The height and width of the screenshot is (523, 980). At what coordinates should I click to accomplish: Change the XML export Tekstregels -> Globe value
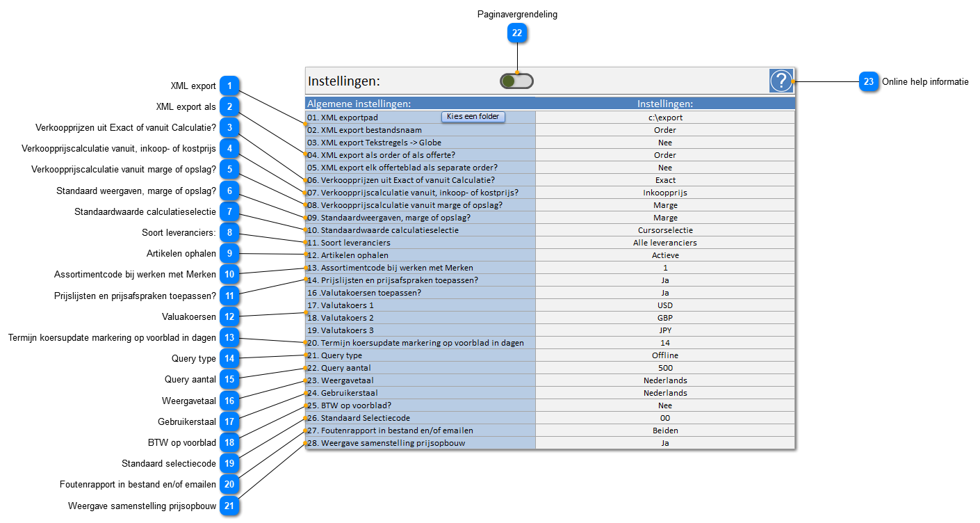[665, 143]
